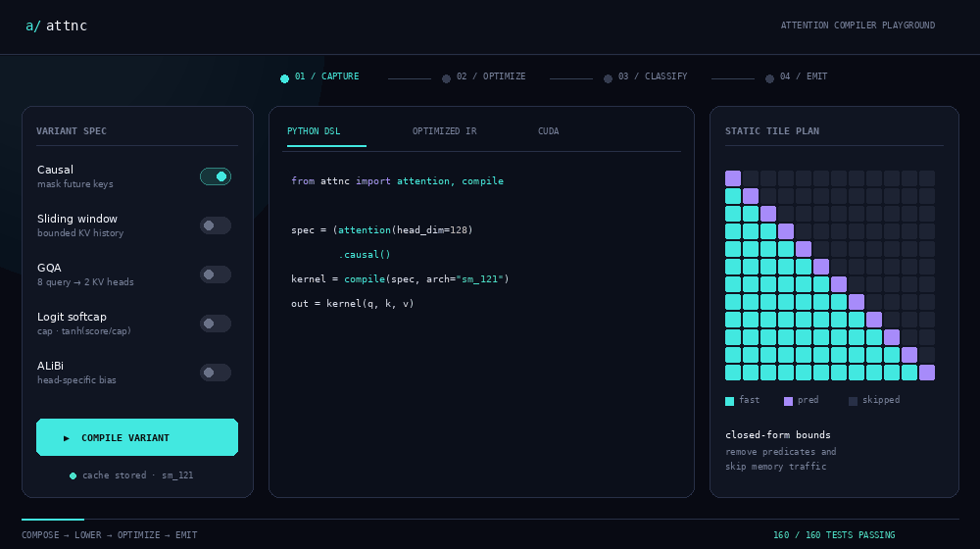This screenshot has width=980, height=549.
Task: Click the 'cap · tanh(score/cap)' description
Action: 83,331
